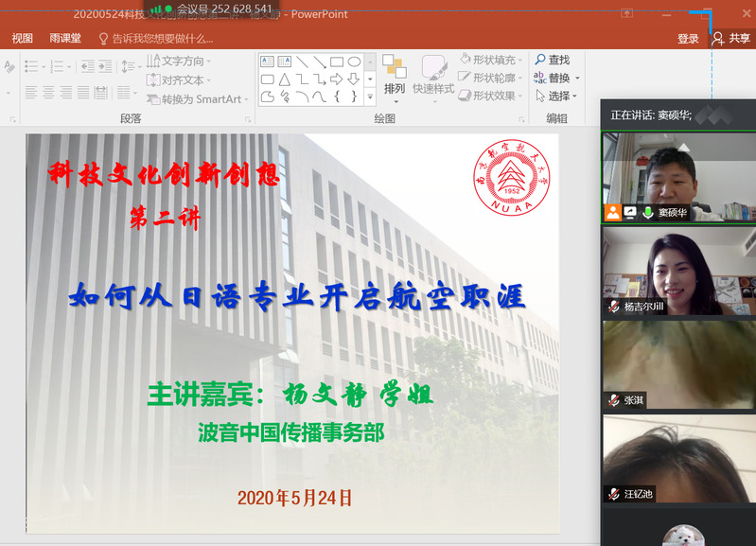Click the bulleted list icon
Viewport: 756px width, 546px height.
pyautogui.click(x=31, y=66)
